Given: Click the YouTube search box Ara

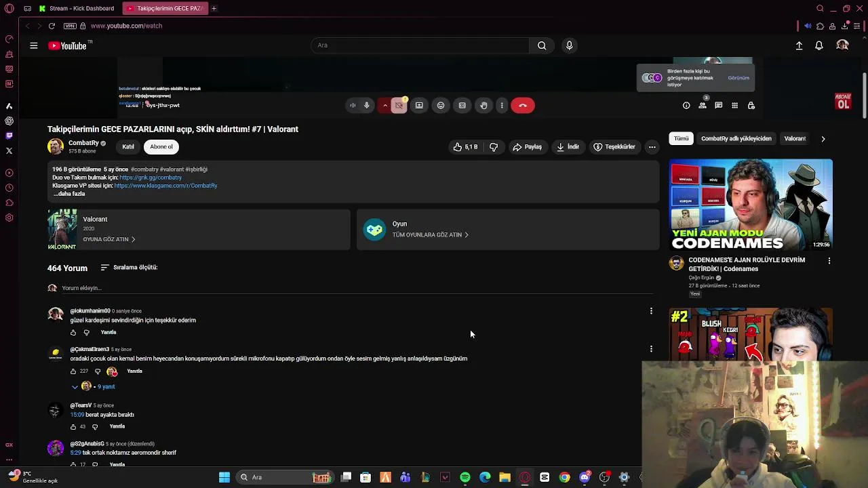Looking at the screenshot, I should (420, 45).
